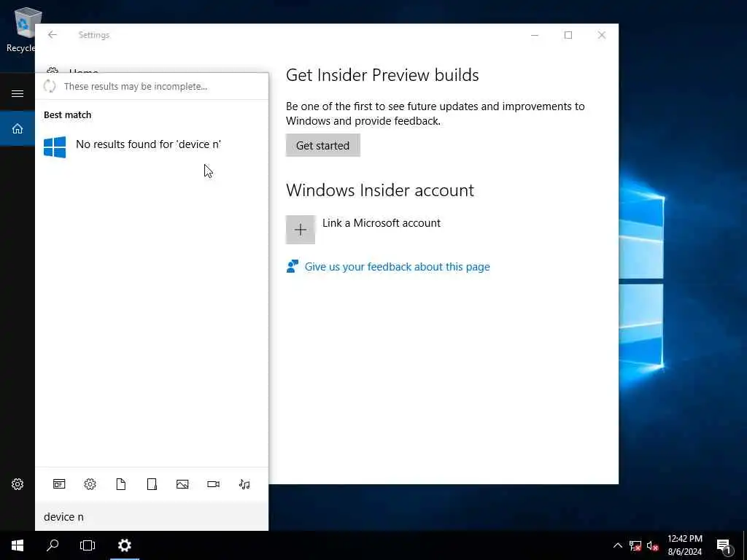The image size is (747, 560).
Task: Click the Windows logo beside the no-results message
Action: point(55,147)
